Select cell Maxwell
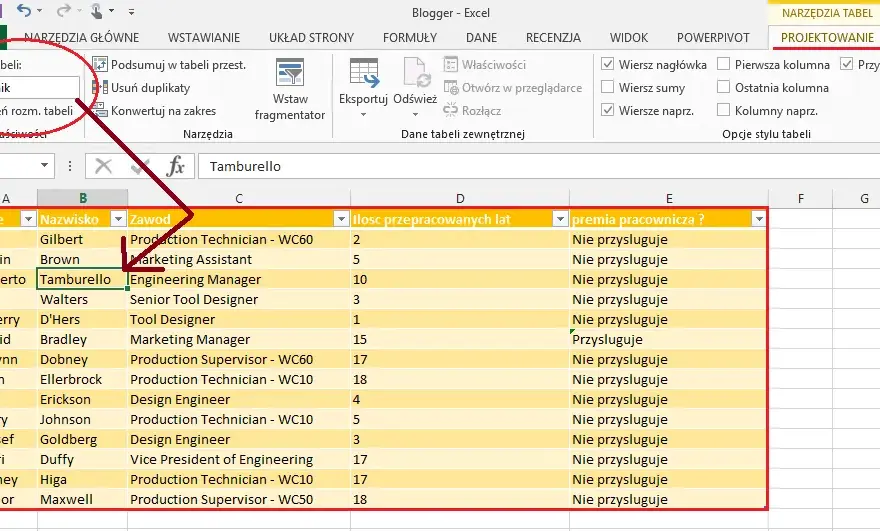Screen dimensions: 880x531 [82, 499]
